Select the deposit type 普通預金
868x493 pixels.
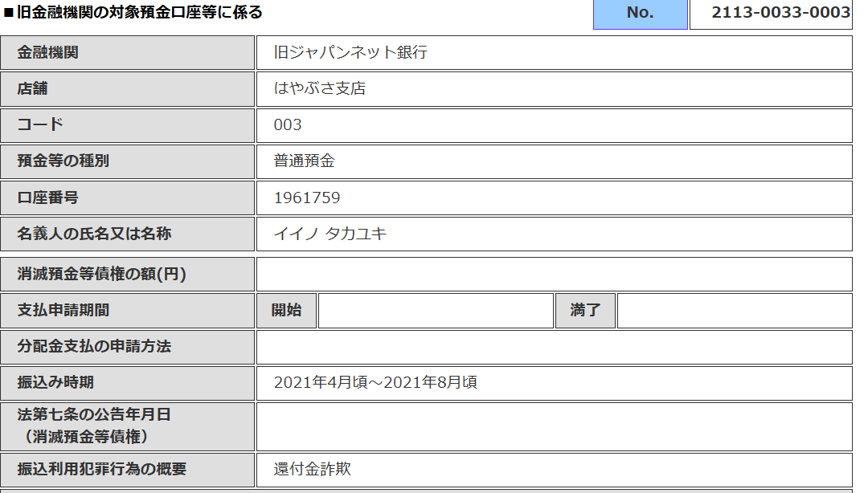tap(304, 161)
